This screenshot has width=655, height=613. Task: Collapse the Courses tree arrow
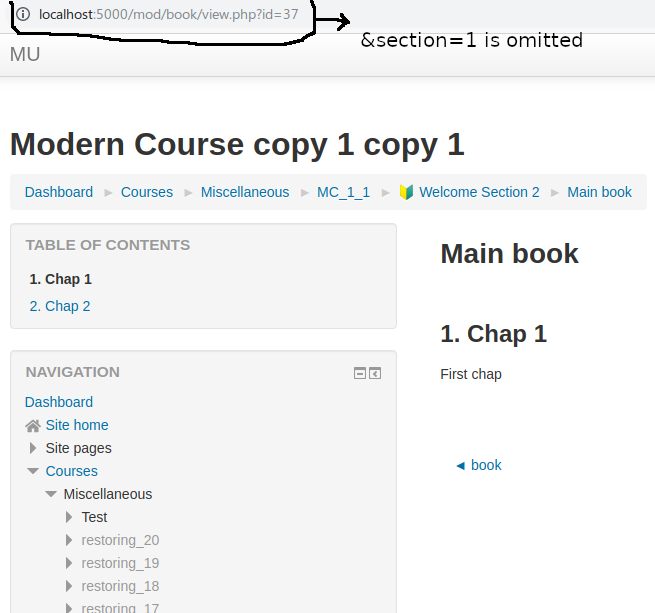click(33, 471)
